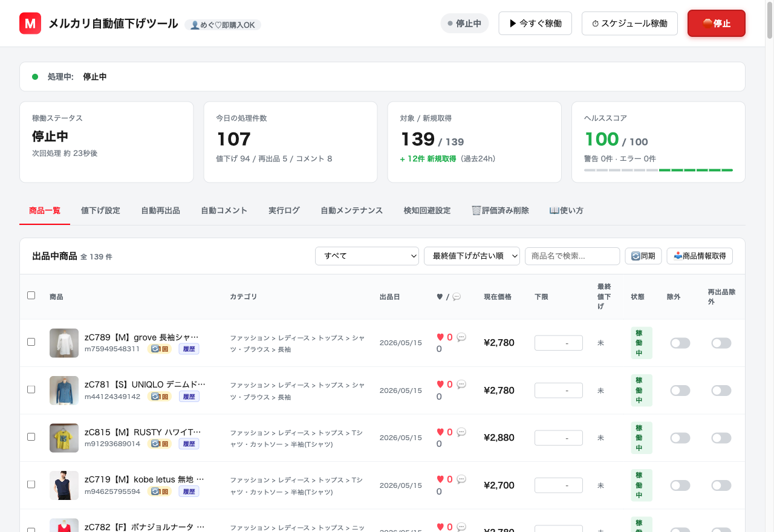Viewport: 774px width, 532px height.
Task: Click the heart icon in the zC789 row
Action: coord(440,337)
